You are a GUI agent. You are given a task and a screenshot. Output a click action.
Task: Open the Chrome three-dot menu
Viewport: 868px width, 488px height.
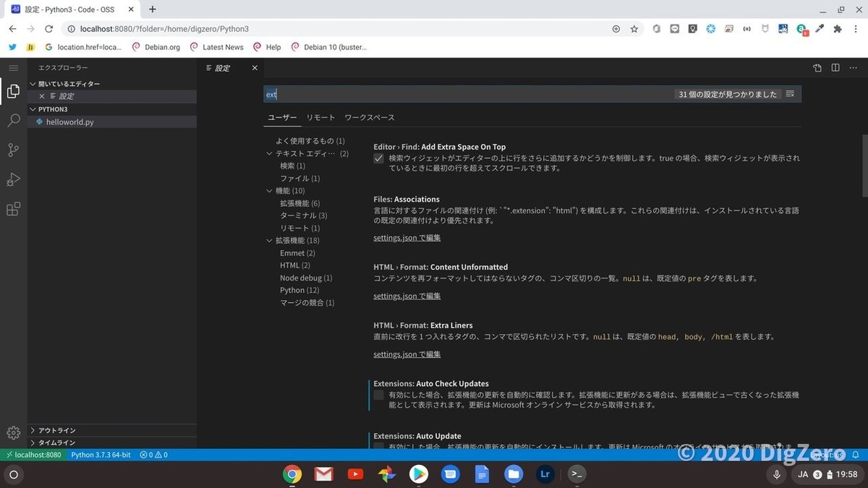click(856, 29)
